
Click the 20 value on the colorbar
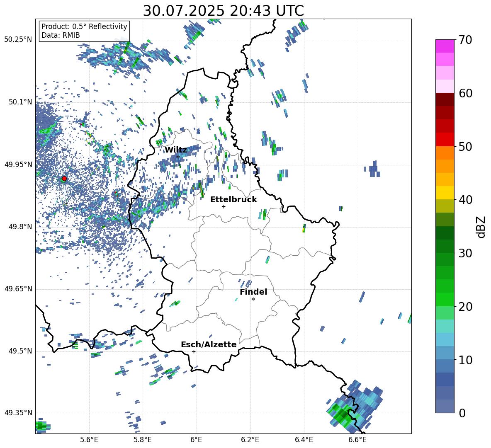[x=465, y=307]
